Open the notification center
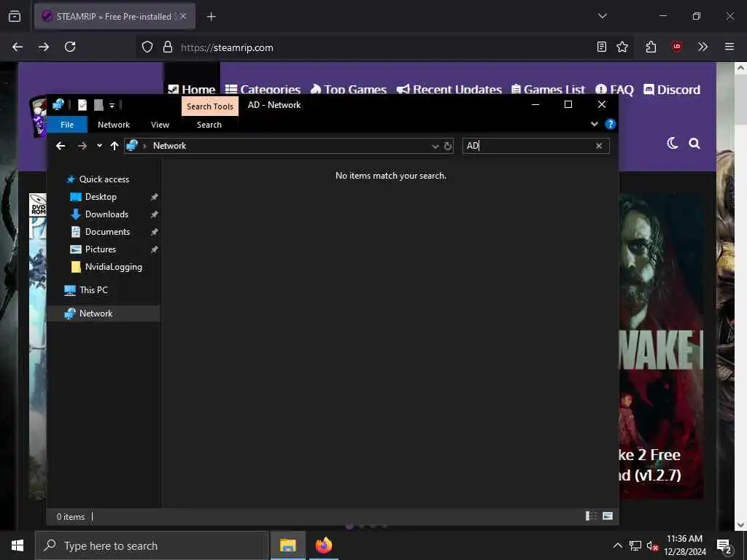Viewport: 747px width, 560px height. coord(724,547)
